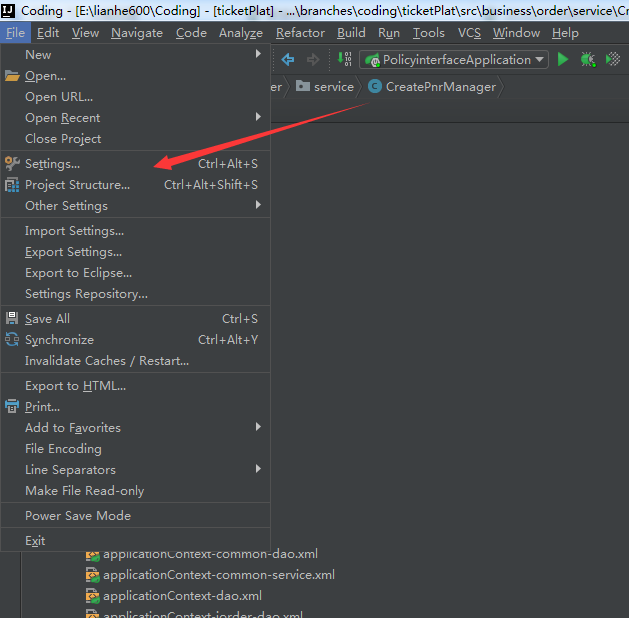Click the Forward navigation arrow icon

tap(313, 60)
